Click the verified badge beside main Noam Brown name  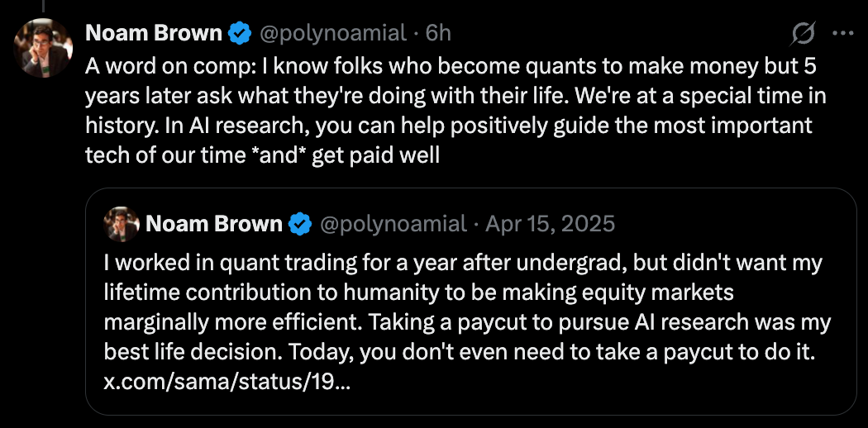pyautogui.click(x=241, y=34)
